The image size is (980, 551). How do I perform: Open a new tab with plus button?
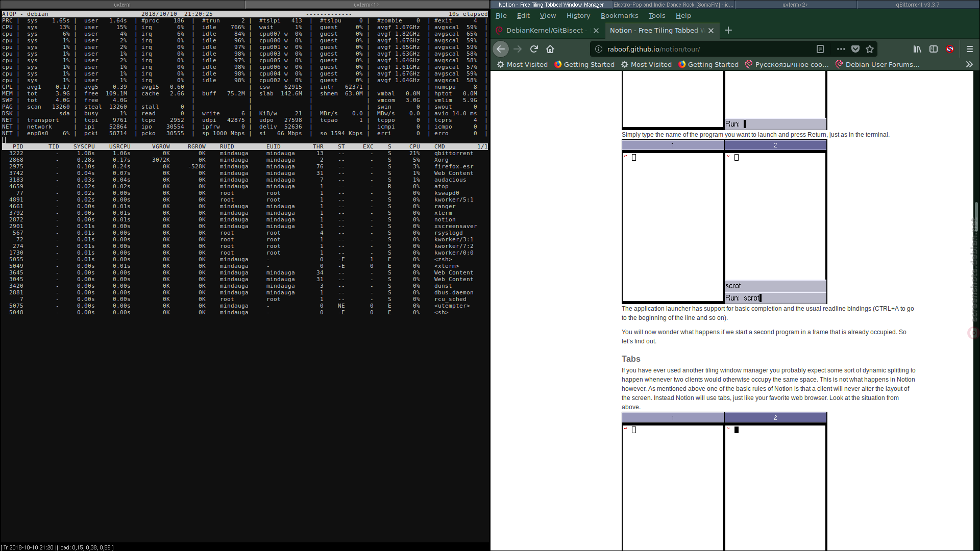728,30
